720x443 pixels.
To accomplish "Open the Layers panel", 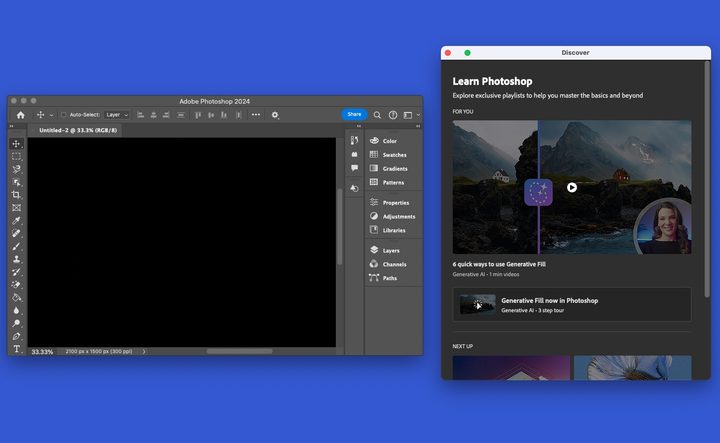I will click(x=393, y=250).
